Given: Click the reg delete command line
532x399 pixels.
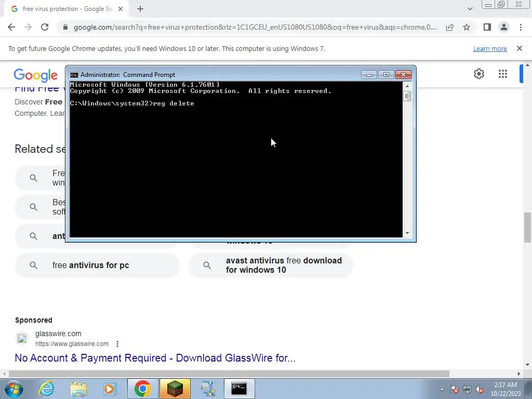Looking at the screenshot, I should [132, 103].
